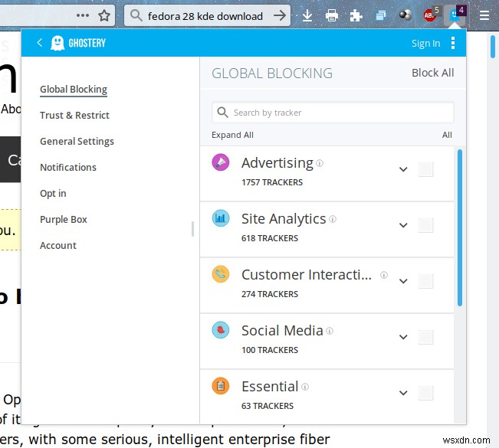Click the page scrollbar thumb on the right edge

click(493, 47)
